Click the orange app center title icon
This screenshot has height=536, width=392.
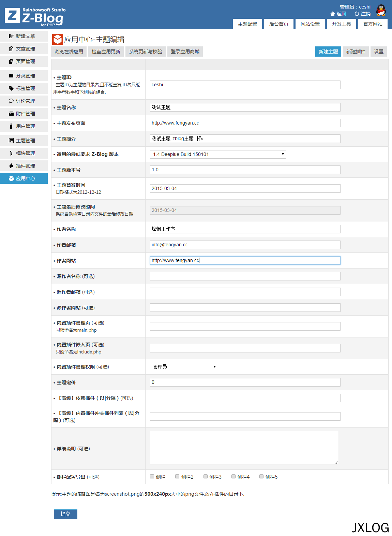57,39
